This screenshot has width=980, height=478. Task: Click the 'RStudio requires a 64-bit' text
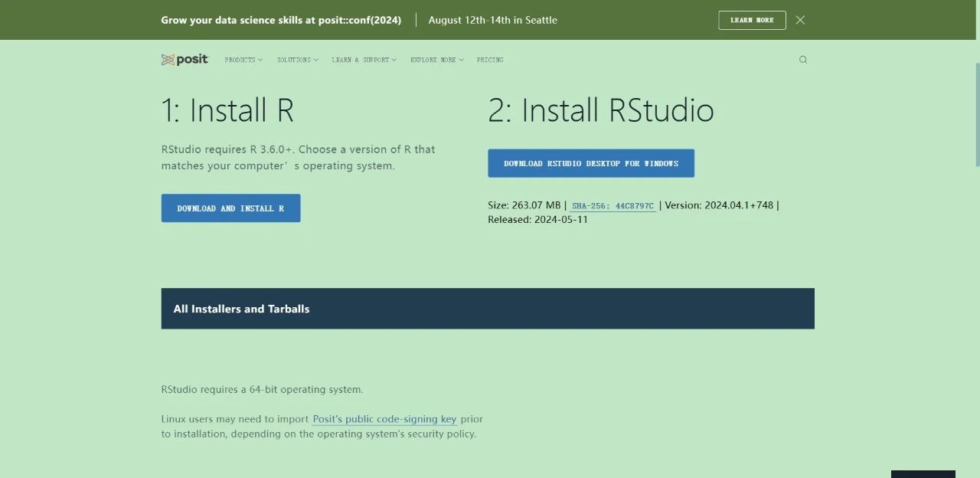[262, 389]
